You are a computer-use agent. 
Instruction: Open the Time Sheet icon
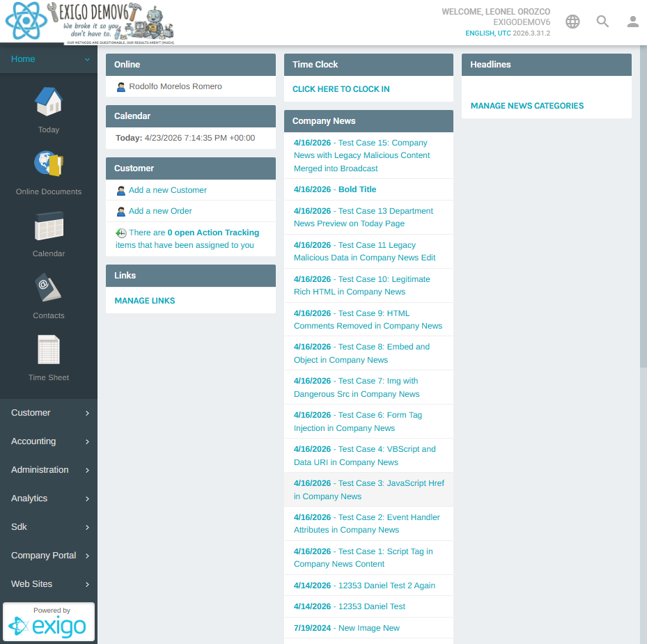[49, 350]
